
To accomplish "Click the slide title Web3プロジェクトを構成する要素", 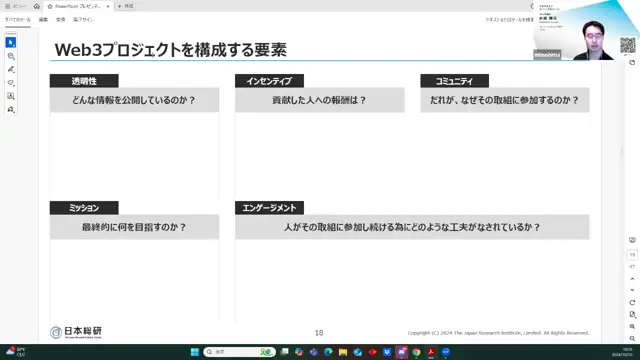I will point(171,50).
